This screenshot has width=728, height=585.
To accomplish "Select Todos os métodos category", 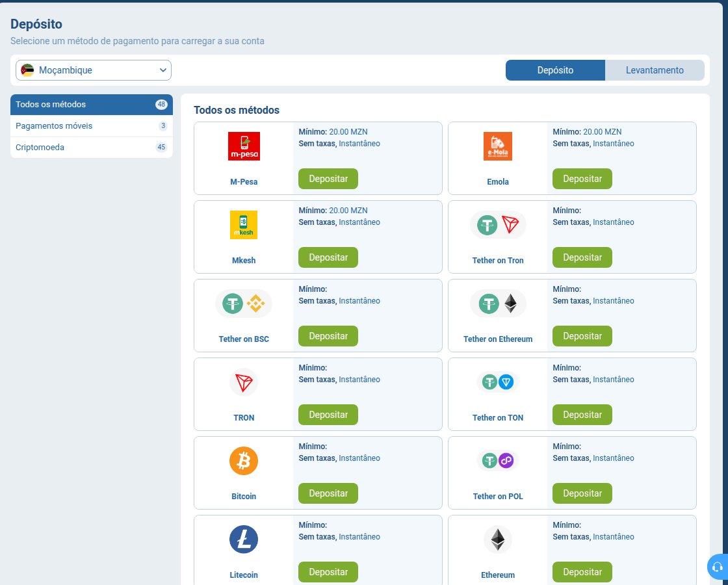I will [x=92, y=105].
